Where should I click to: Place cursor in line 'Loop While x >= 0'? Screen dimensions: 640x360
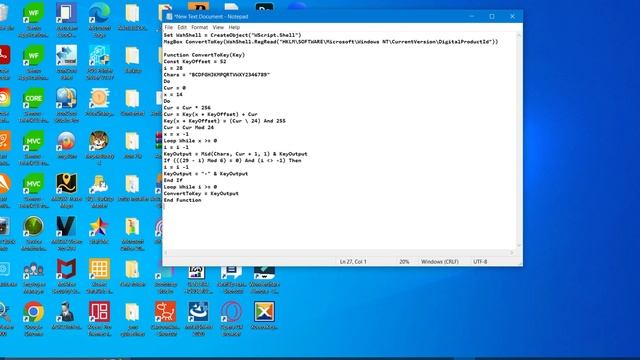pyautogui.click(x=190, y=141)
